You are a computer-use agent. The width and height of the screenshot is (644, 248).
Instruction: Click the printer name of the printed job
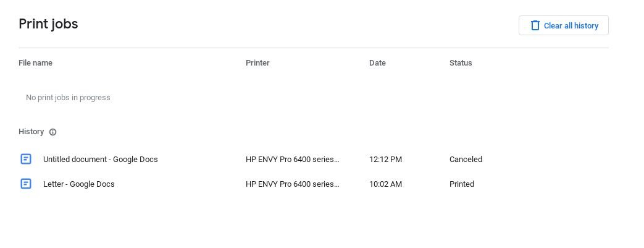(292, 184)
